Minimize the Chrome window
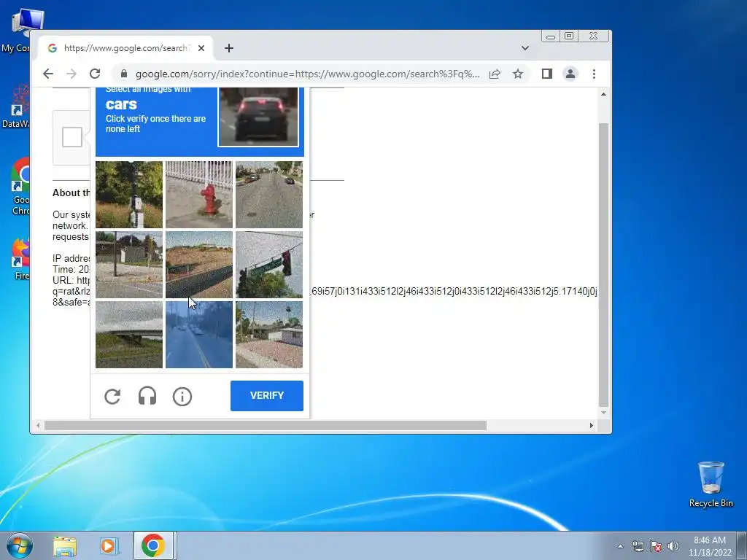The image size is (747, 560). [551, 36]
